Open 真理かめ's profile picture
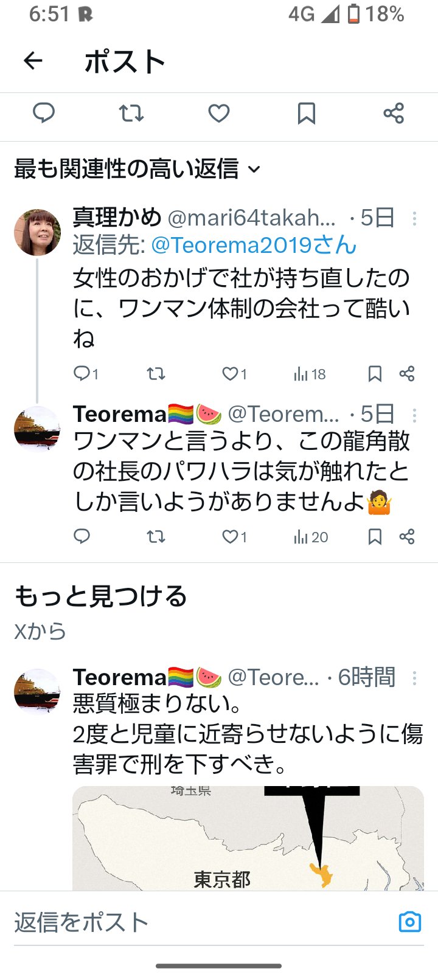This screenshot has width=438, height=980. point(37,232)
